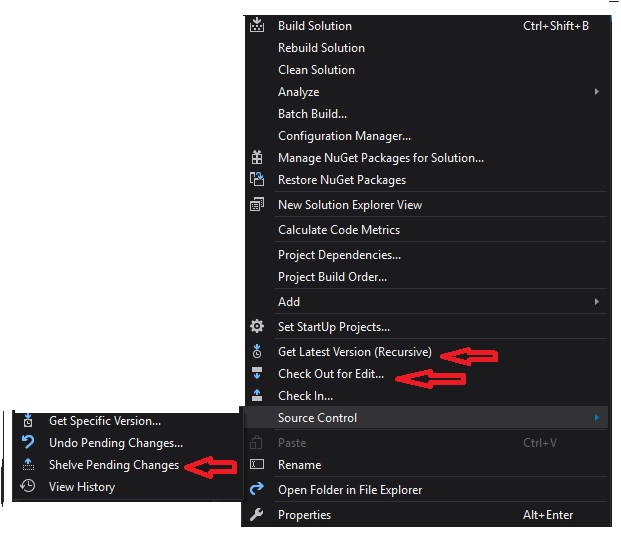Choose Shelve Pending Changes in submenu
Screen dimensions: 621x535
[x=128, y=464]
